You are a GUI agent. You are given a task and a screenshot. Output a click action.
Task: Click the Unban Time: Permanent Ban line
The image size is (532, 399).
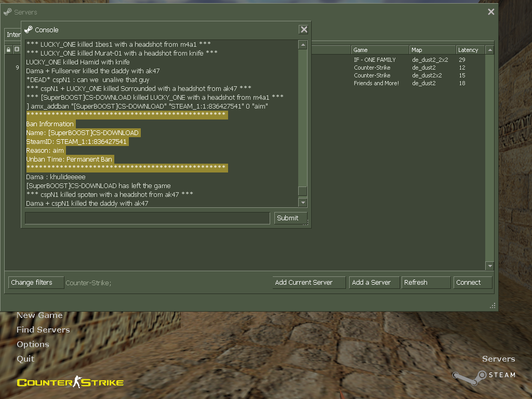click(69, 159)
